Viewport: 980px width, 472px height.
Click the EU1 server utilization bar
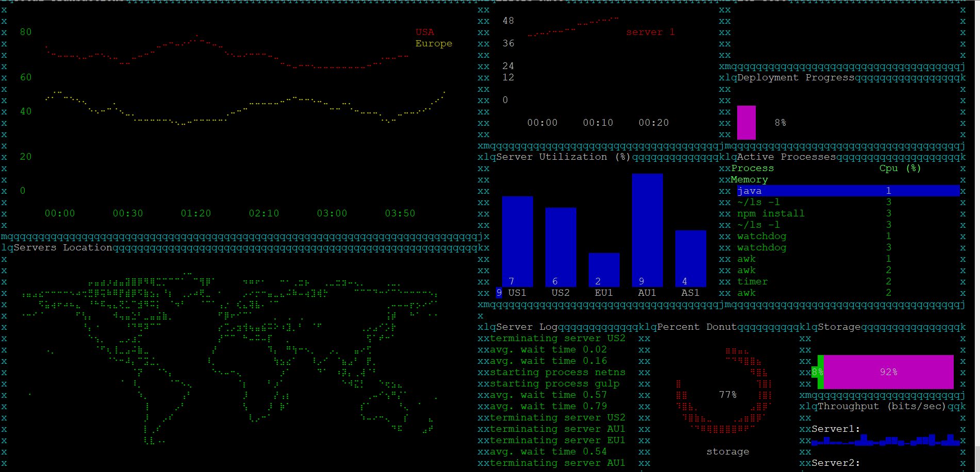point(604,269)
